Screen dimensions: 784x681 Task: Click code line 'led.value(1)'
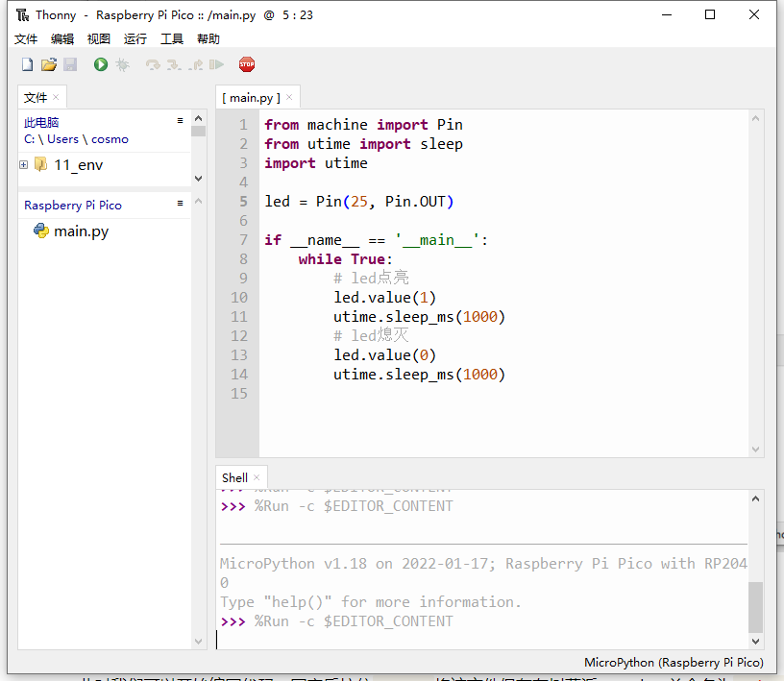pos(384,298)
